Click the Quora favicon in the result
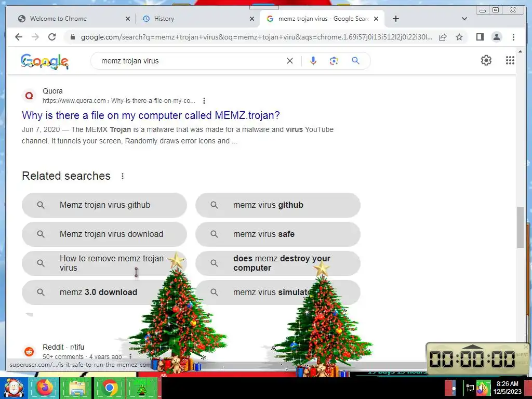The image size is (532, 399). (x=30, y=96)
